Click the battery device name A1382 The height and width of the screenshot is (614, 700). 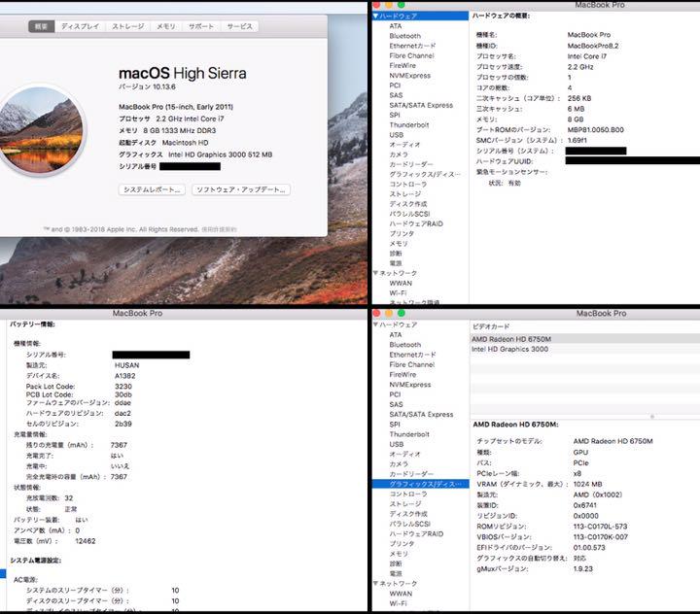coord(125,376)
